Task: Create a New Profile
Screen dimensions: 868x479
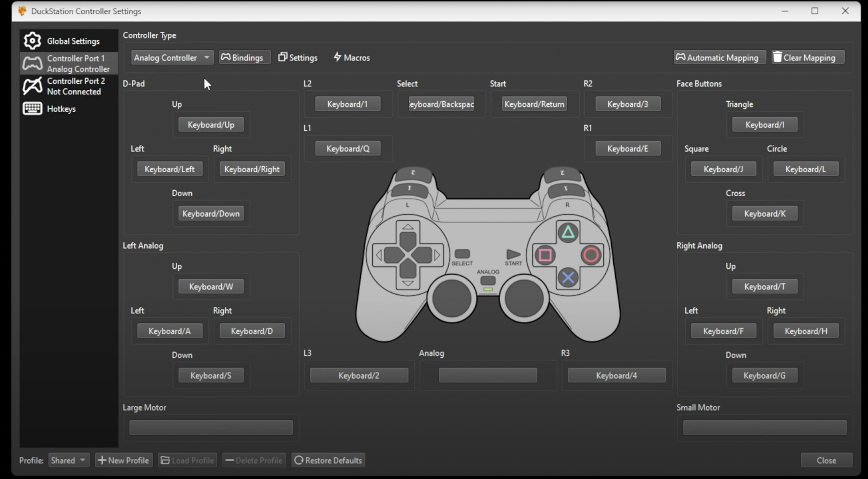Action: click(x=124, y=460)
